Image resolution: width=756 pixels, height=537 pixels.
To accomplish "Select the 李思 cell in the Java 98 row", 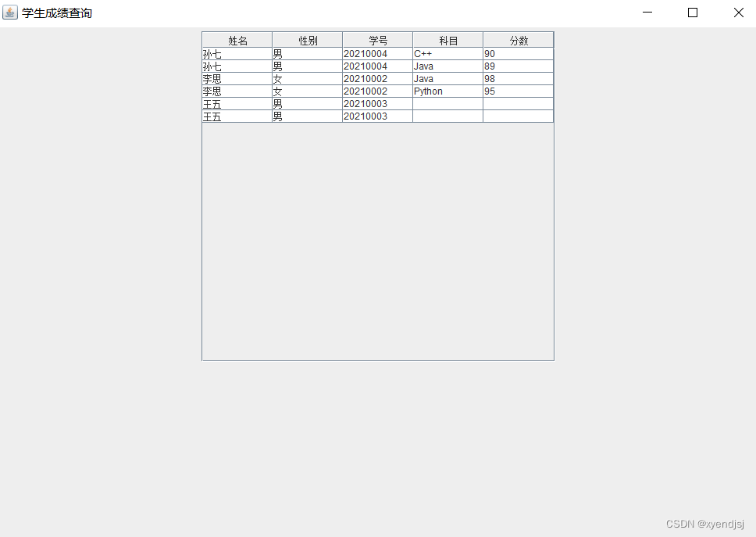I will 237,79.
